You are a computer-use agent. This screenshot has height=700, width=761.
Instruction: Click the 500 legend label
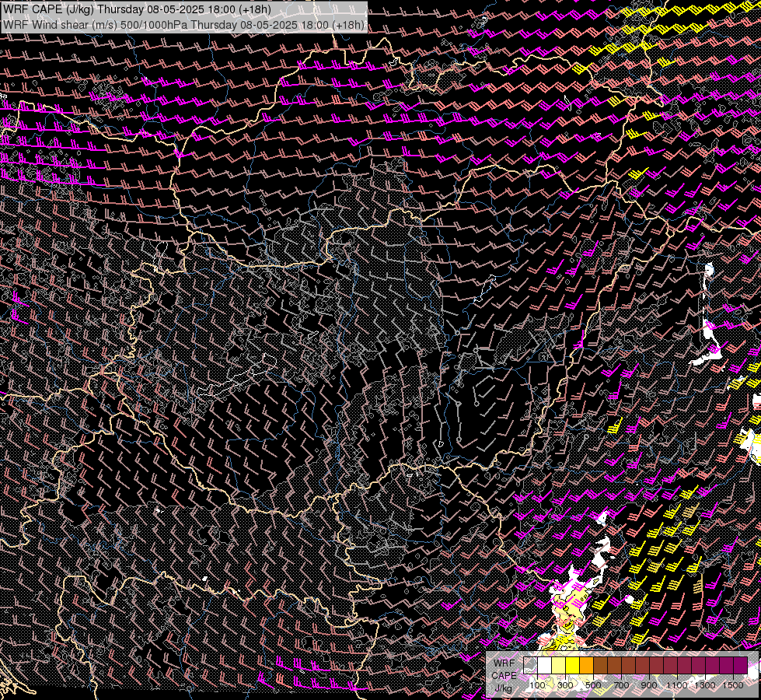coord(594,685)
